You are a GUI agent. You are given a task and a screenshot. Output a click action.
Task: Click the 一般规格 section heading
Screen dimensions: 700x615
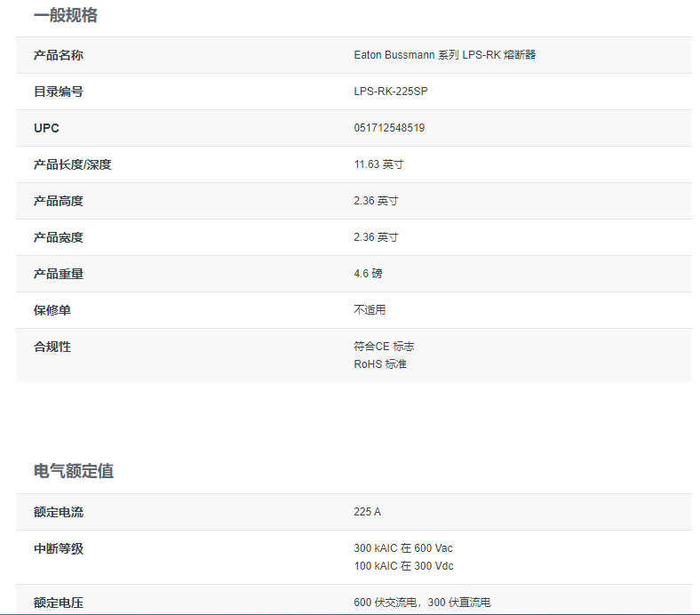tap(66, 16)
